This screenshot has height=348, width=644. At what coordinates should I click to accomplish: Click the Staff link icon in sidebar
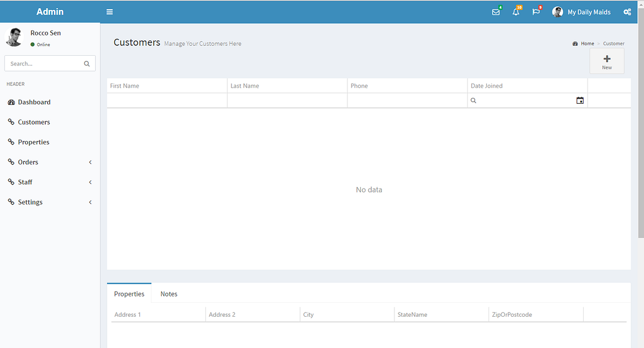11,182
